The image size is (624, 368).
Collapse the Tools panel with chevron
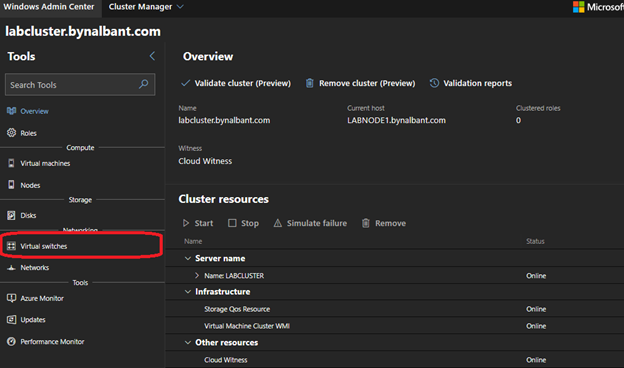(152, 56)
